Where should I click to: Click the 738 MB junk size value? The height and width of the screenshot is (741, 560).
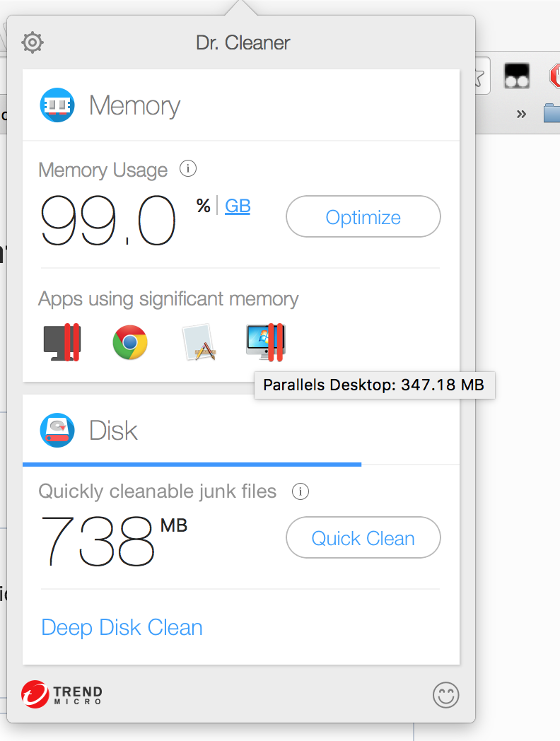click(114, 540)
